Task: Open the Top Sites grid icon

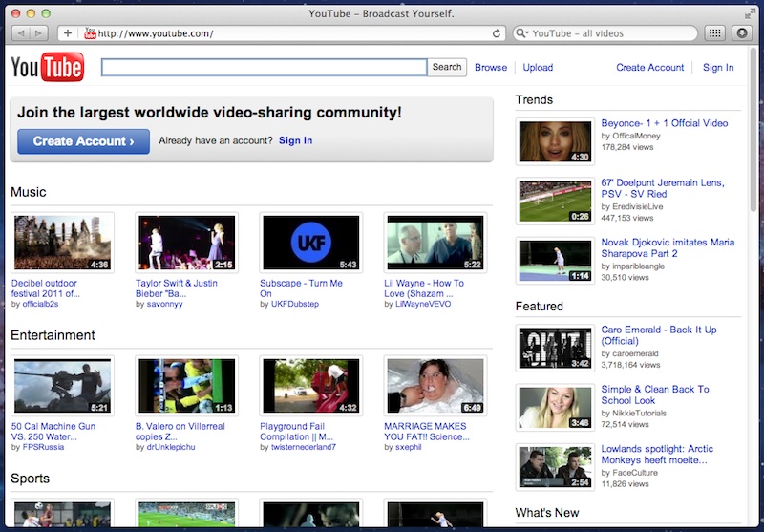Action: (x=714, y=33)
